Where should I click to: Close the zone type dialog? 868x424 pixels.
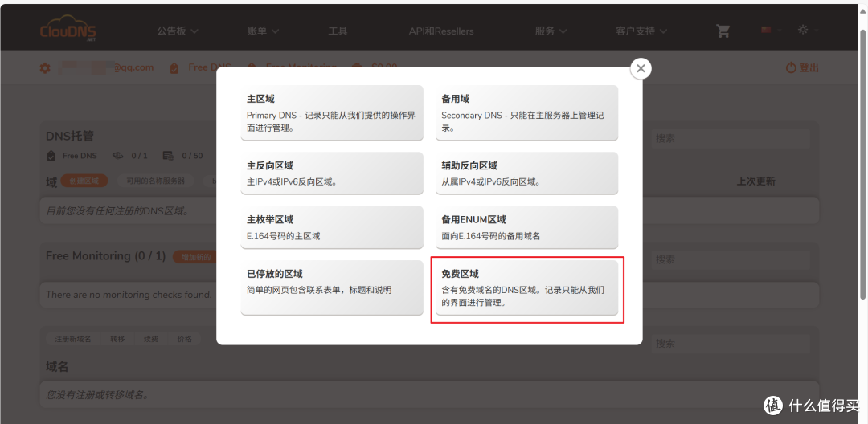641,68
